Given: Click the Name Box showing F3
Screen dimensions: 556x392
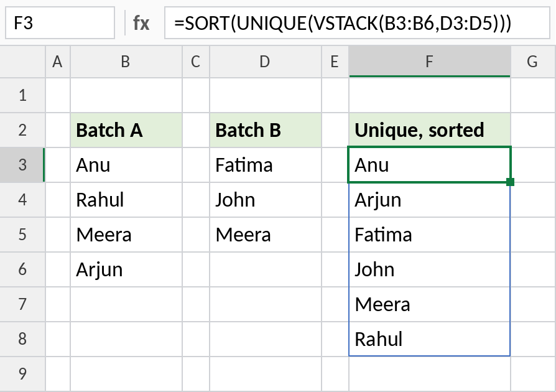Looking at the screenshot, I should [60, 22].
